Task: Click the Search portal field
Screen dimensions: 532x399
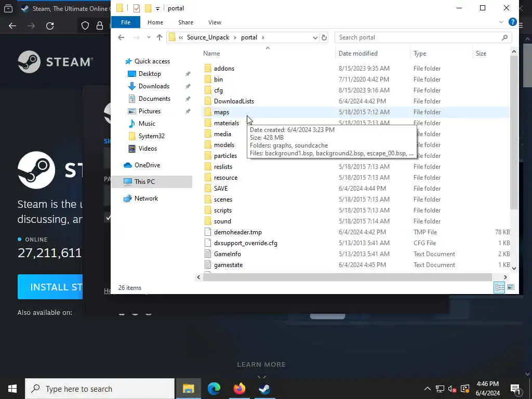Action: [x=423, y=37]
